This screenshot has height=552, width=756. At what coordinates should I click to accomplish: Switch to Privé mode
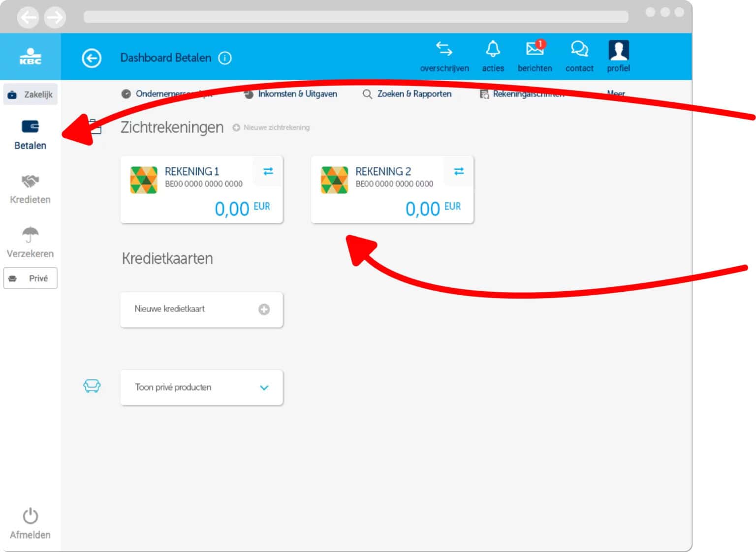pyautogui.click(x=31, y=278)
